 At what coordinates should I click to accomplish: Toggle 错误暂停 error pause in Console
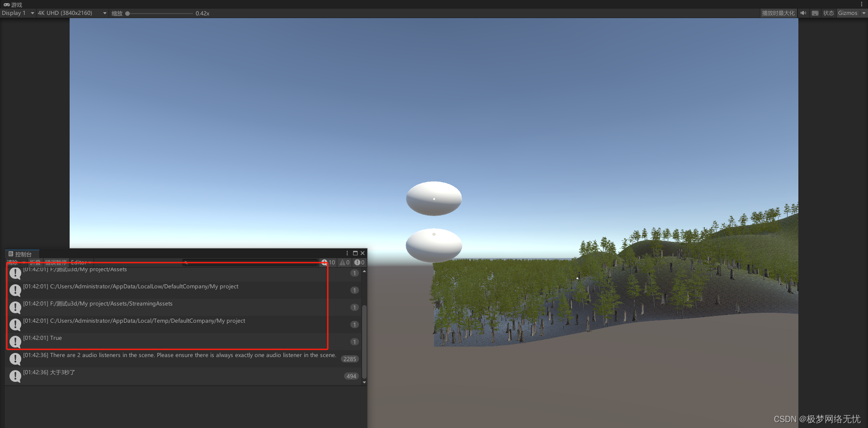(56, 263)
